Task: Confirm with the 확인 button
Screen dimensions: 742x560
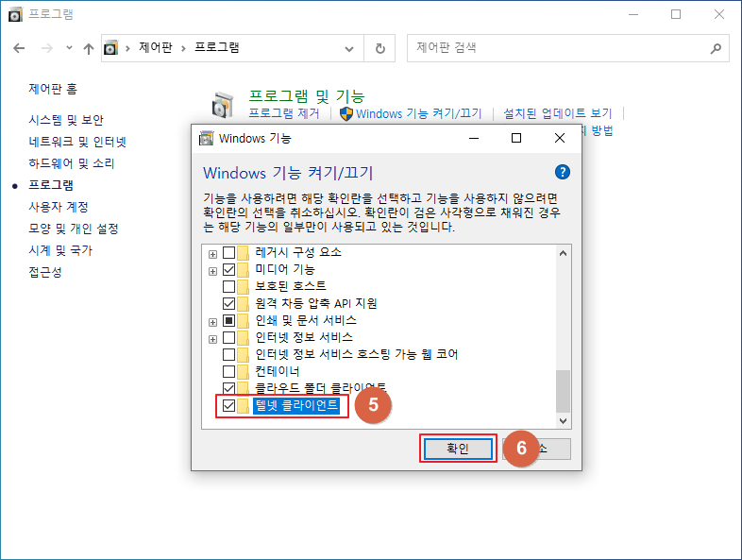Action: [x=458, y=449]
